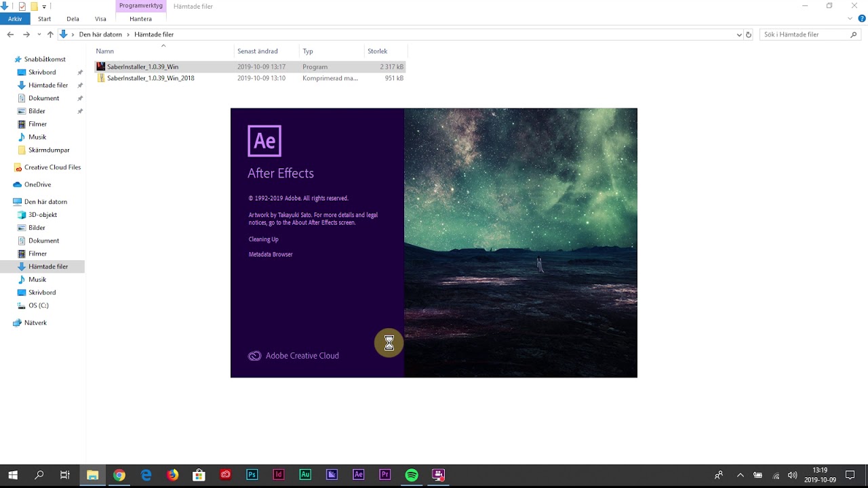Open Task View from the taskbar
This screenshot has width=868, height=488.
[x=65, y=475]
